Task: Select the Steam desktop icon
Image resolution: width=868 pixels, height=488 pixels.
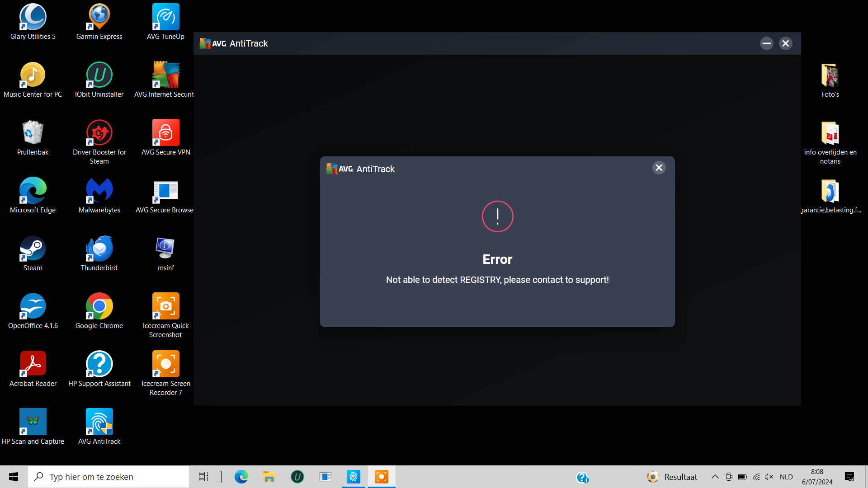Action: coord(33,253)
